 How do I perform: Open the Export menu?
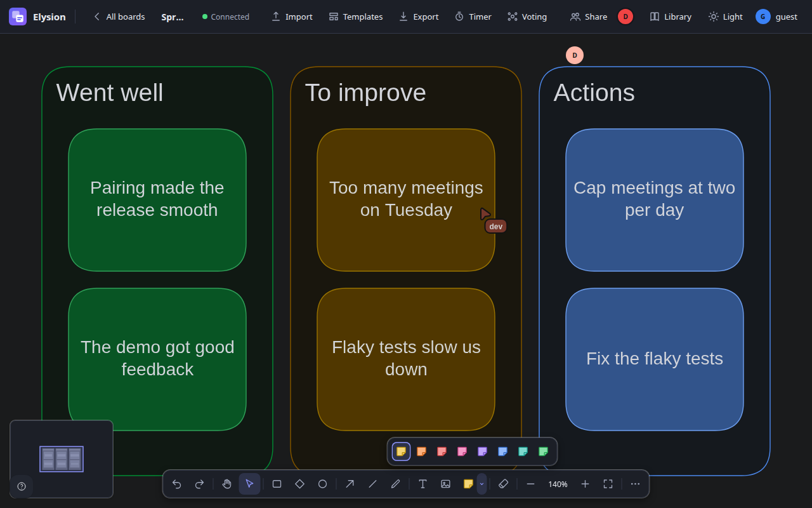(419, 17)
